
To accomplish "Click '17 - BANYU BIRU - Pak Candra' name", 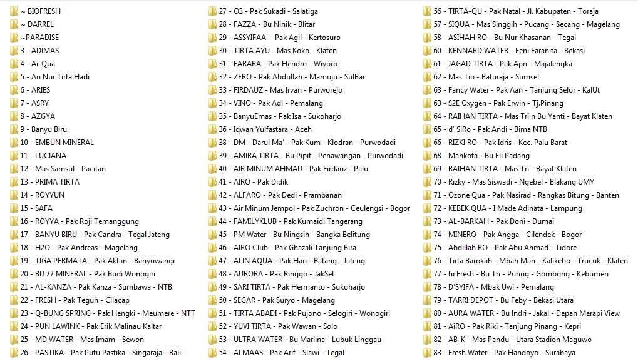I will [x=95, y=235].
